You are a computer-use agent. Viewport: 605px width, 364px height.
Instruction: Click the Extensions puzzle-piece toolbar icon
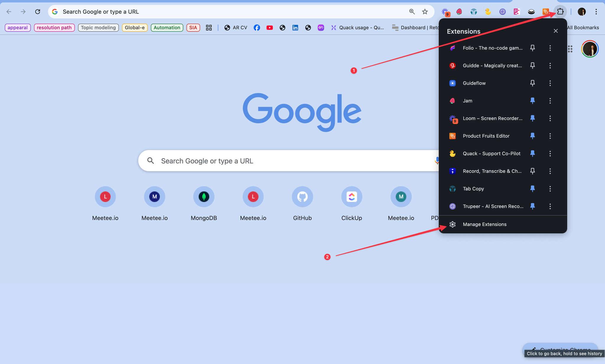(560, 12)
